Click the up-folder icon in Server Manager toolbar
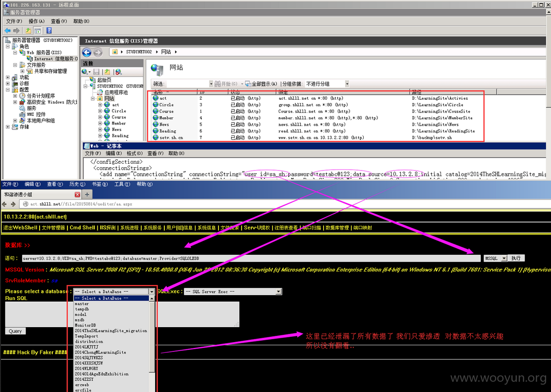 28,31
